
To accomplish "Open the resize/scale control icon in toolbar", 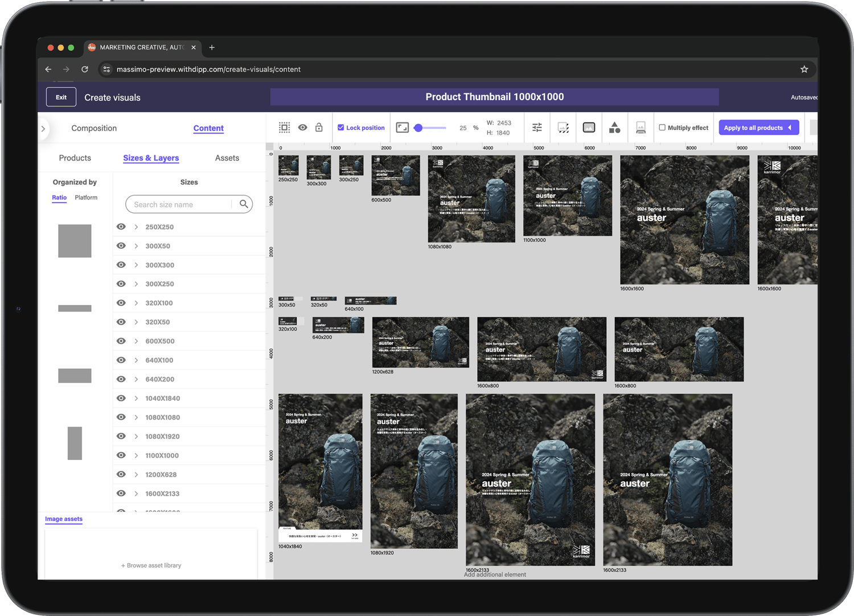I will pyautogui.click(x=403, y=128).
